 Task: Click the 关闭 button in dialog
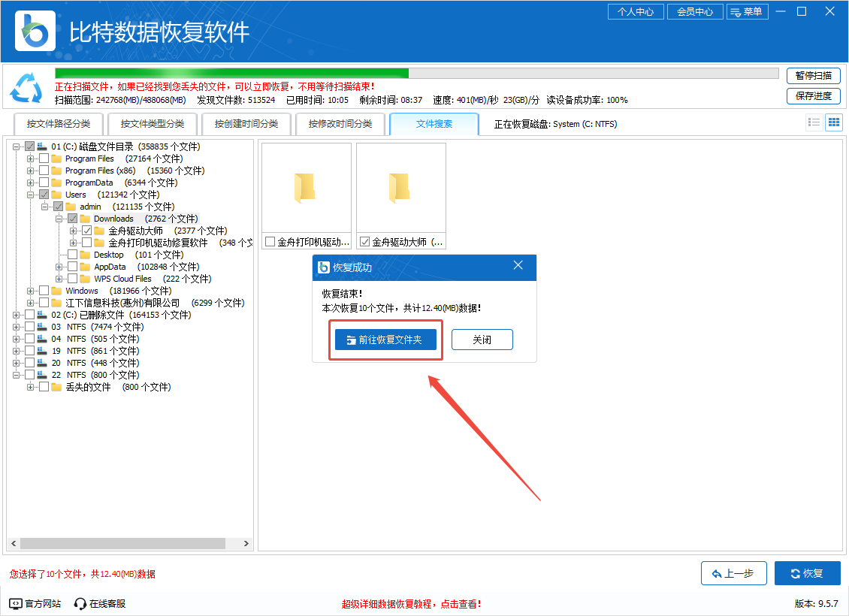482,340
